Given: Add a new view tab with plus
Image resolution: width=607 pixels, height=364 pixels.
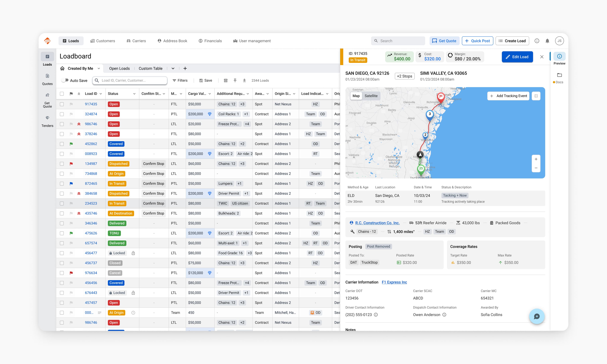Looking at the screenshot, I should click(185, 68).
